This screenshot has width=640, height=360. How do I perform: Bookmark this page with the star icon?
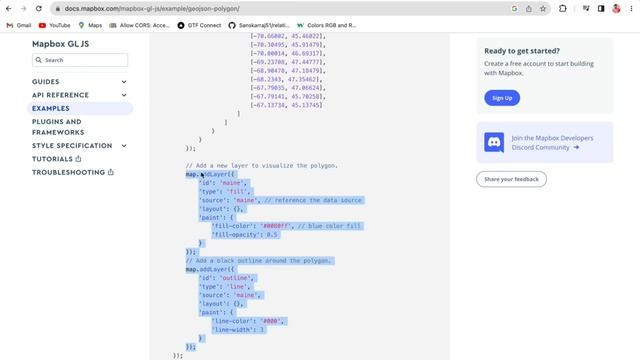click(543, 9)
